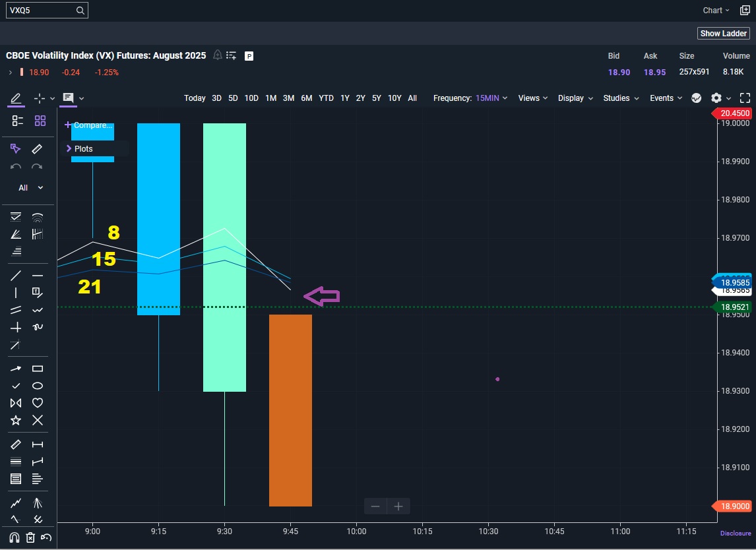The height and width of the screenshot is (550, 756).
Task: Pick the arrow selection pointer tool
Action: [15, 148]
